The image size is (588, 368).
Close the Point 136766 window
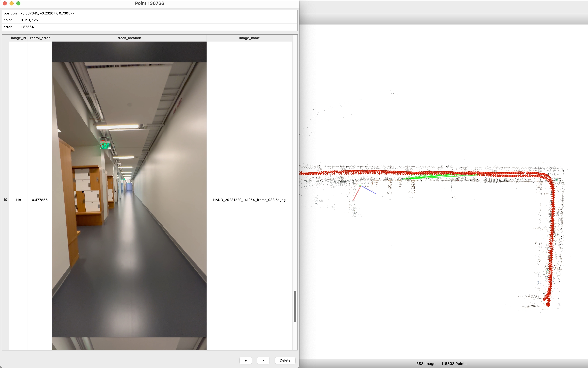pos(5,3)
